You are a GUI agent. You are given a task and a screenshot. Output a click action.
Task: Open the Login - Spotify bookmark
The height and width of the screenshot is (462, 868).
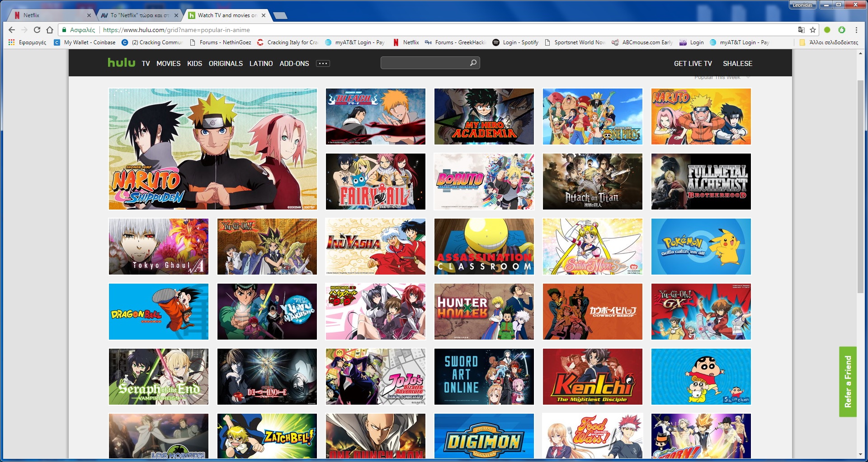coord(515,42)
